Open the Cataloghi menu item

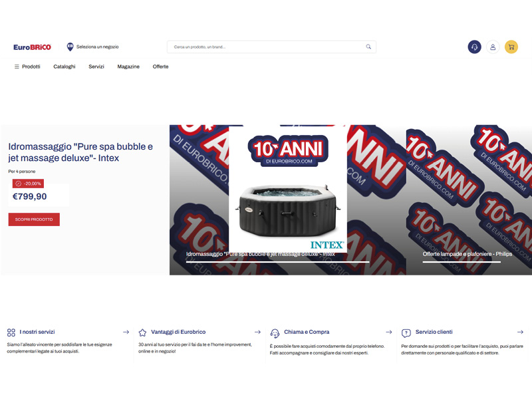pos(64,66)
